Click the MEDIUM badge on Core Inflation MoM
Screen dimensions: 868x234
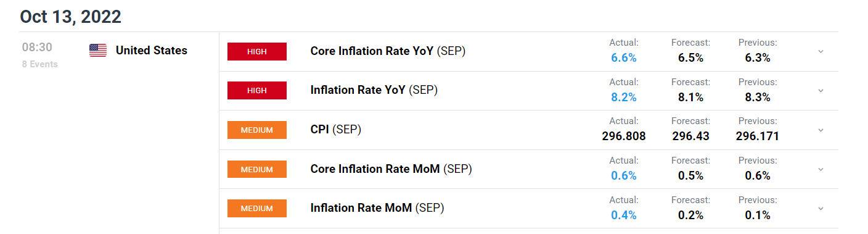257,169
